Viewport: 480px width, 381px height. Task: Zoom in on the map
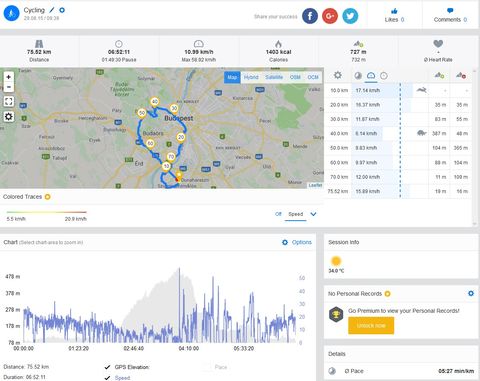(9, 77)
